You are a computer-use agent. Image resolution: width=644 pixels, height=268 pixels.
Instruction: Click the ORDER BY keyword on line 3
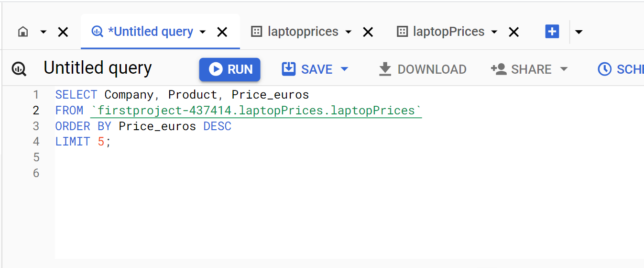pyautogui.click(x=83, y=126)
